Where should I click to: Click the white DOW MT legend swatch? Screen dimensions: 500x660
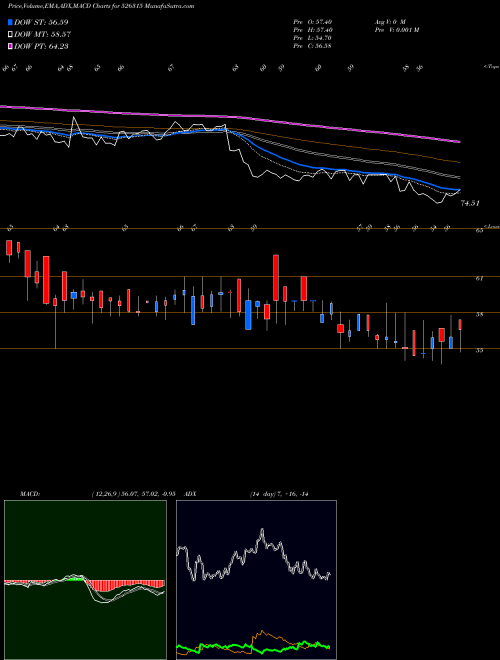coord(11,35)
